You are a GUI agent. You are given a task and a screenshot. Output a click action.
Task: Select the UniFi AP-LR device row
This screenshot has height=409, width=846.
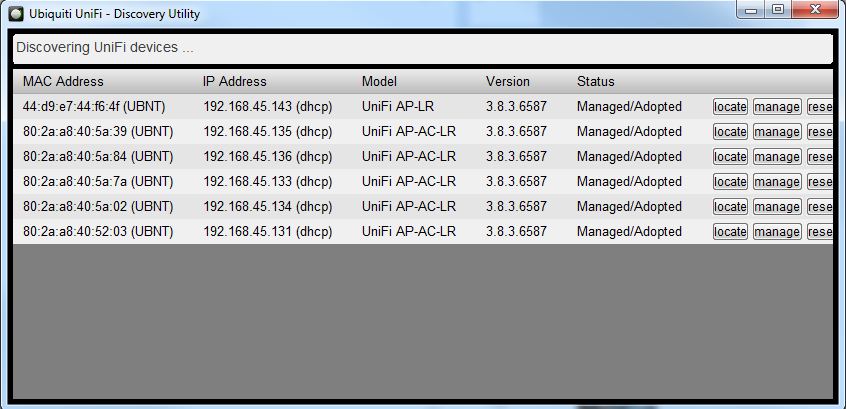[398, 107]
